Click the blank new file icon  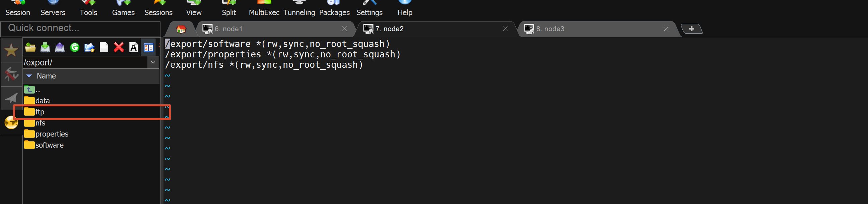point(104,47)
